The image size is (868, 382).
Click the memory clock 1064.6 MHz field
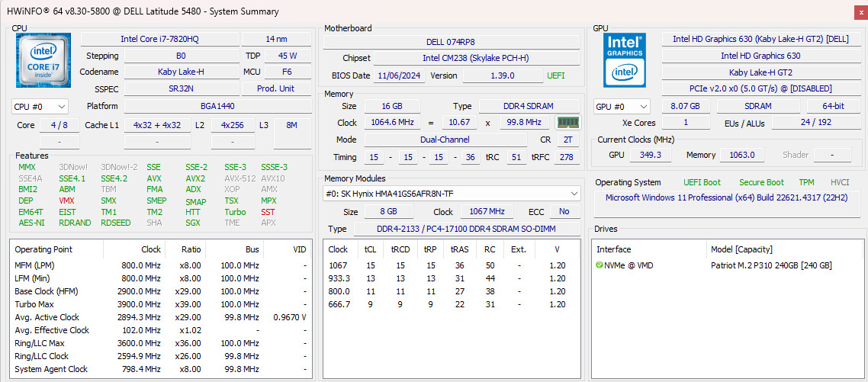click(392, 123)
